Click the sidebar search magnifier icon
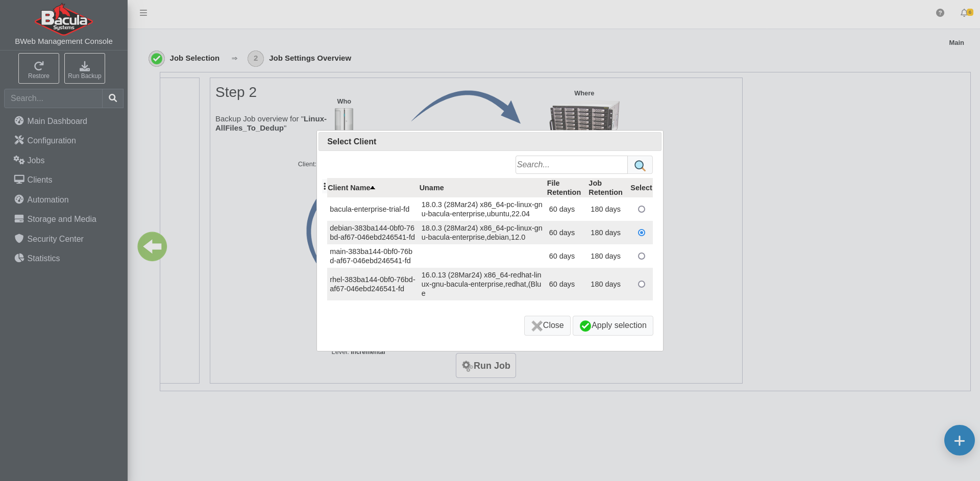The image size is (980, 481). (113, 98)
